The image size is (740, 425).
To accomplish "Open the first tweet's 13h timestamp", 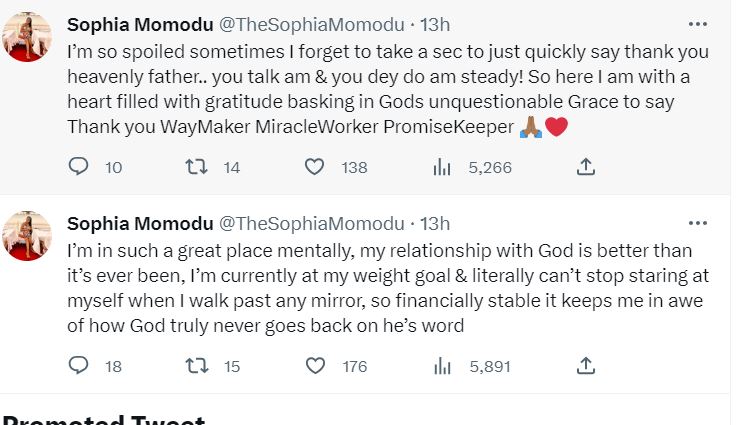I will point(435,24).
